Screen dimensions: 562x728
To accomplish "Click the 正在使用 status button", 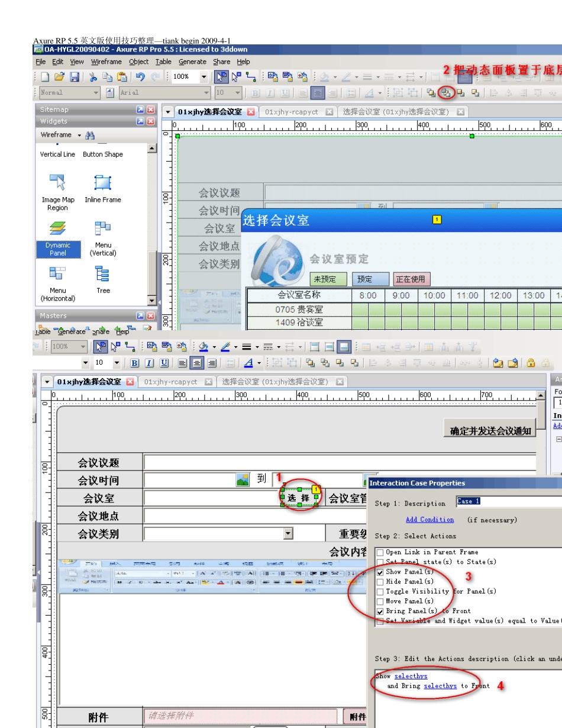I will [x=411, y=279].
